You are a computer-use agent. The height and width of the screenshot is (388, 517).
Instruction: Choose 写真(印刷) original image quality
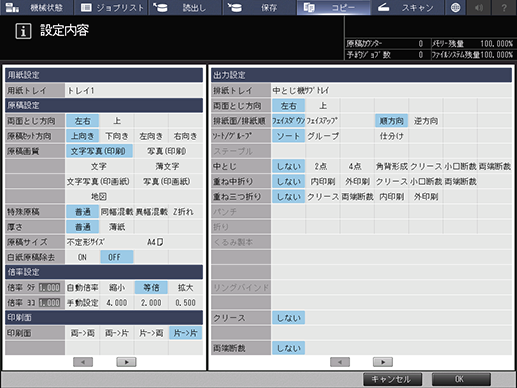[168, 151]
